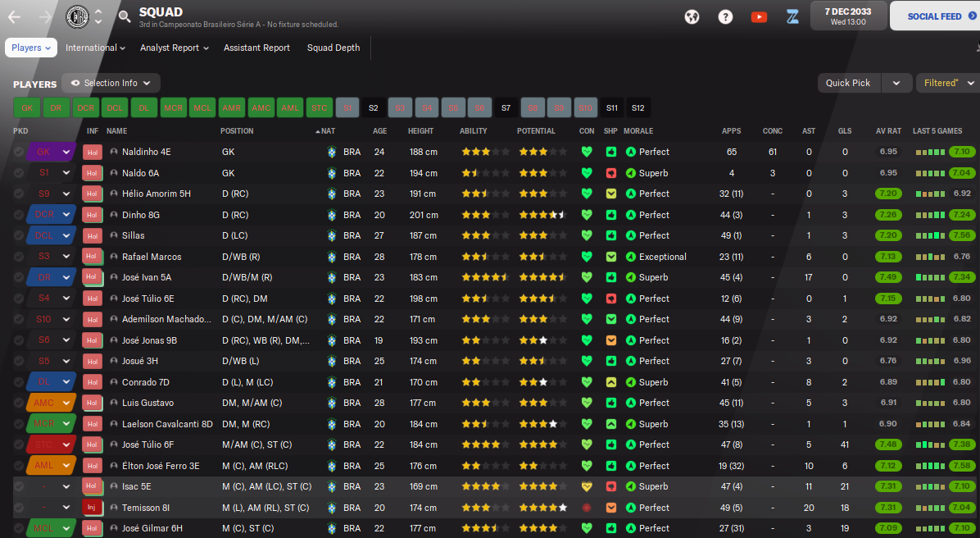Go back with the left arrow
Image resolution: width=980 pixels, height=538 pixels.
pyautogui.click(x=15, y=17)
